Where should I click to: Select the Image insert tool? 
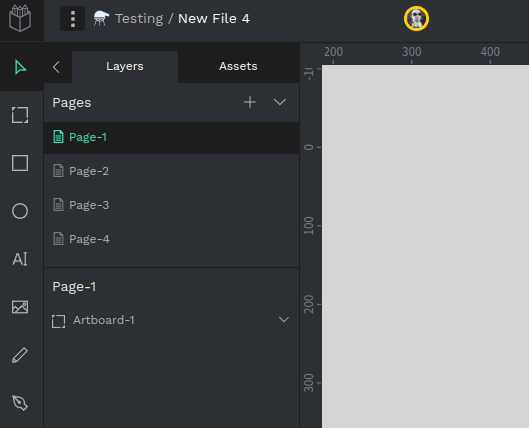click(x=20, y=307)
